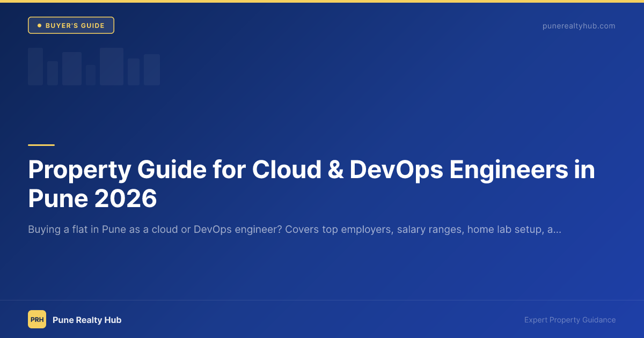
Task: Select the shortest bar in the chart graphic
Action: click(x=91, y=75)
